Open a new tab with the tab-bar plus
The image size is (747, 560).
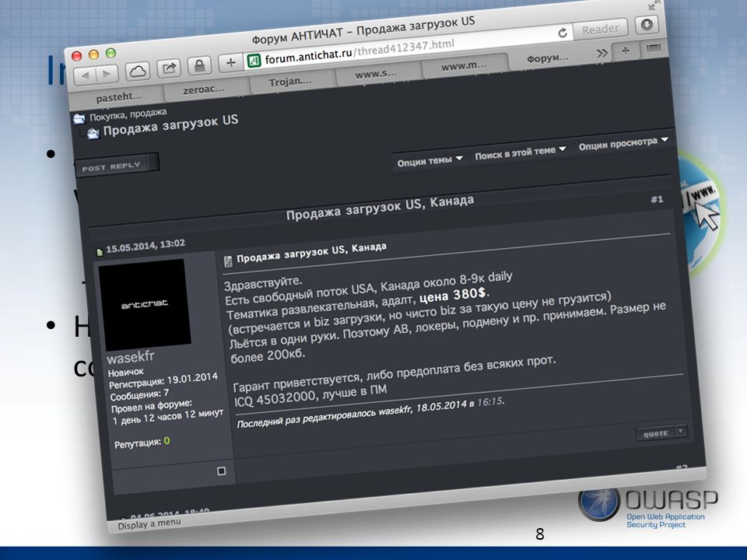pos(626,50)
